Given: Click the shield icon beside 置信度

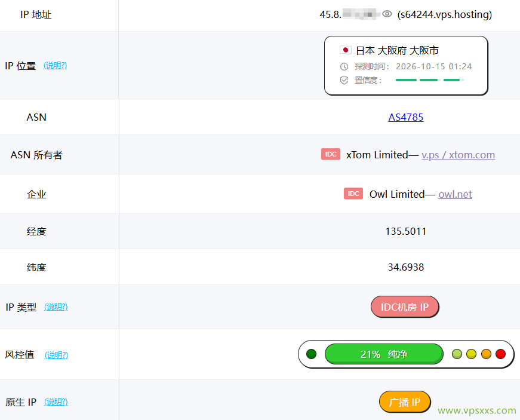Looking at the screenshot, I should pyautogui.click(x=344, y=80).
